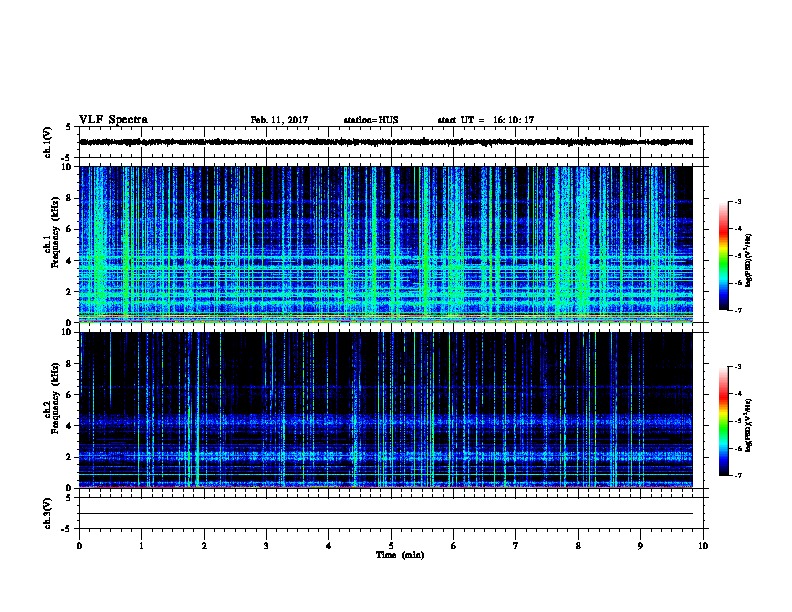Click the time axis tick label "9"
The height and width of the screenshot is (612, 792).
click(x=640, y=546)
